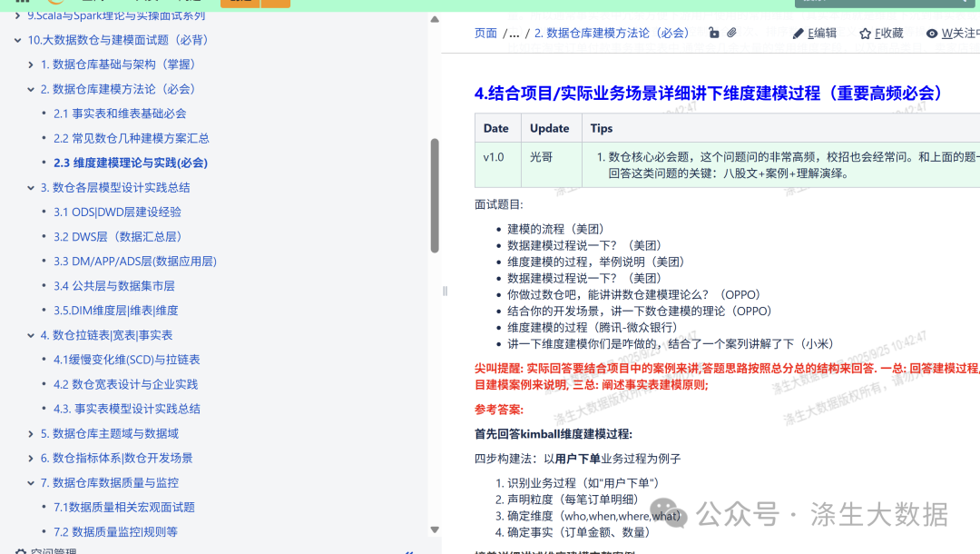Collapse the 10.大数据数仓与建模面试题 node chevron
Viewport: 980px width, 554px height.
17,40
